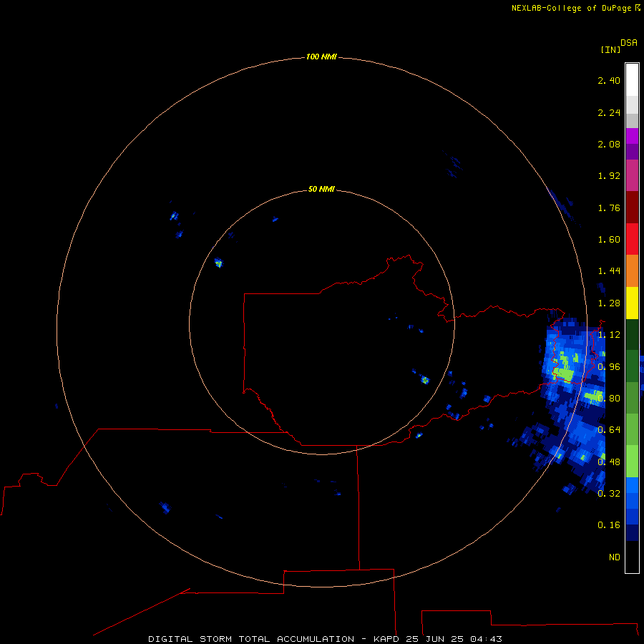Pick the bright red legend swatch near 1.60
The image size is (644, 644).
(632, 239)
